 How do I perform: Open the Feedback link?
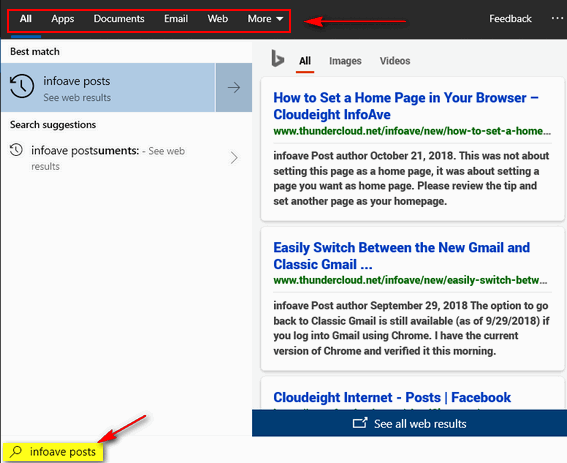pyautogui.click(x=510, y=19)
